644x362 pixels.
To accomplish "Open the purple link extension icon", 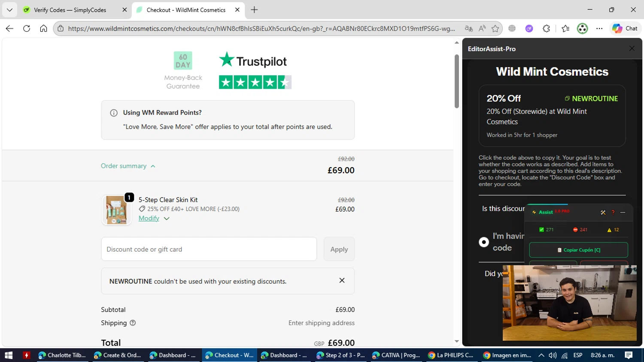I will 529,28.
